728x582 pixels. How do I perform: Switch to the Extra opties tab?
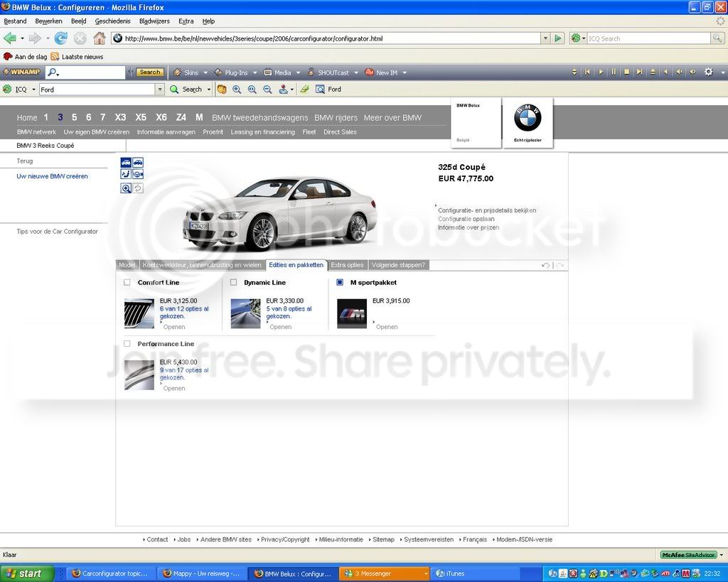[x=347, y=265]
